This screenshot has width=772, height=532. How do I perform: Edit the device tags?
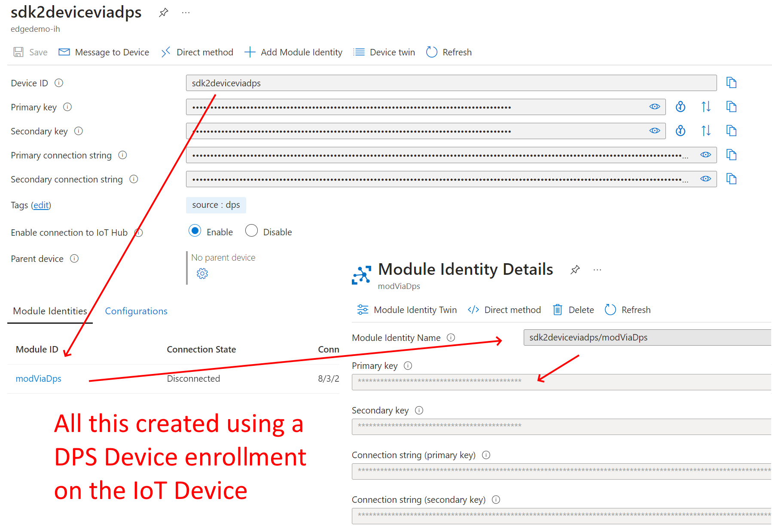41,205
